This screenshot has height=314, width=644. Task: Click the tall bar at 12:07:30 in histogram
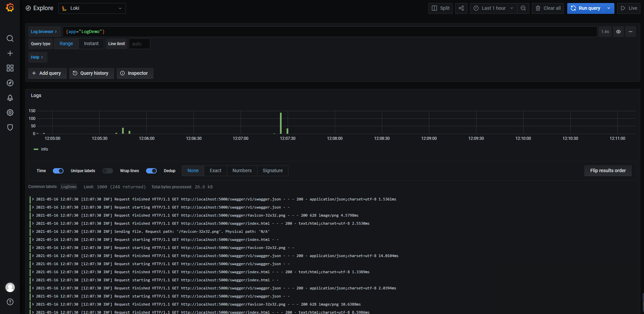[281, 123]
